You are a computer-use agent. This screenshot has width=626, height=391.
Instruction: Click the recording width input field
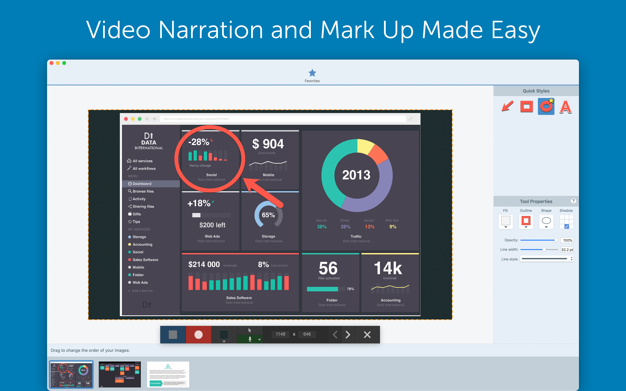coord(280,334)
